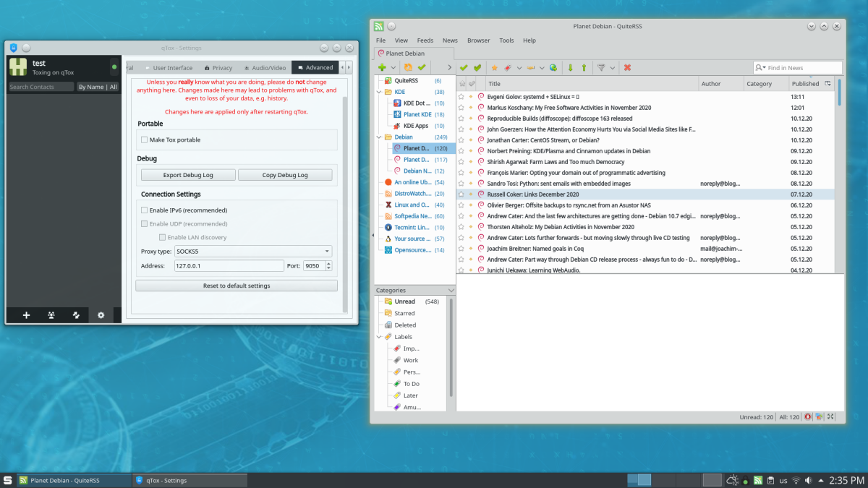Open the Proxy type SOCKS5 dropdown
Image resolution: width=868 pixels, height=488 pixels.
tap(253, 251)
